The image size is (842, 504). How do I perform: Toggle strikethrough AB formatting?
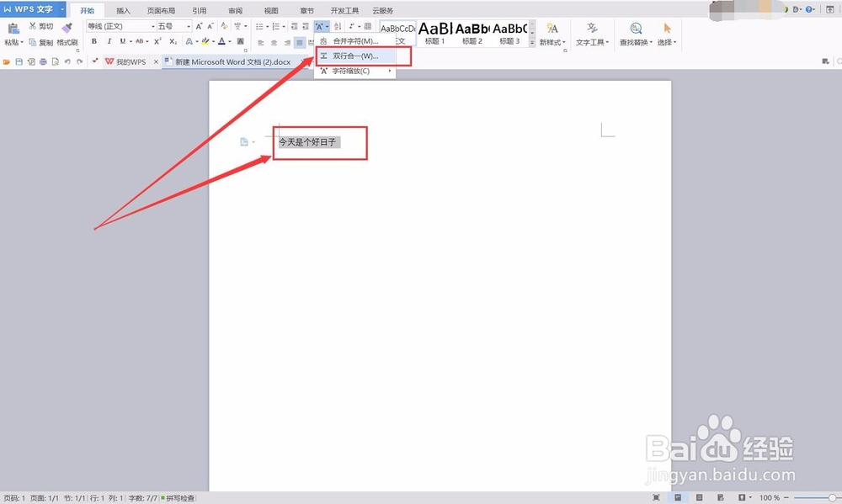pyautogui.click(x=140, y=41)
